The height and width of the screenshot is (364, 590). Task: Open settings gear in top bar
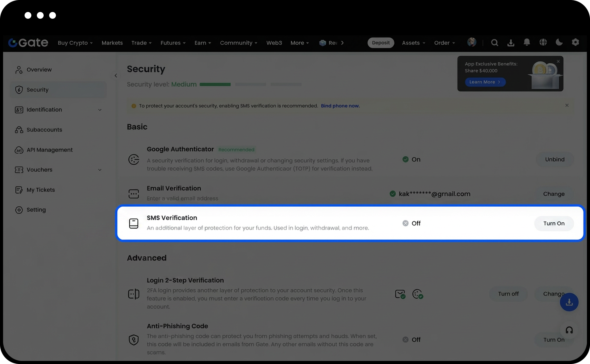[x=575, y=42]
